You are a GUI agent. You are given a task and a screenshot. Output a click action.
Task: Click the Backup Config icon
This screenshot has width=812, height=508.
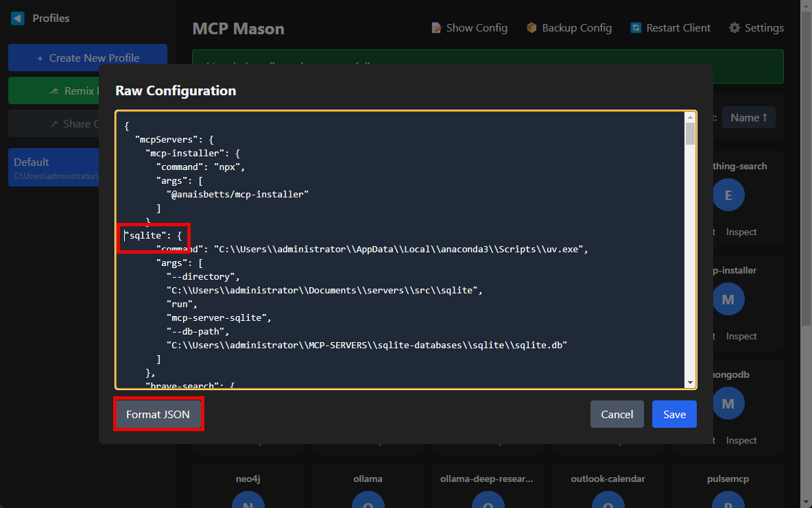(532, 27)
